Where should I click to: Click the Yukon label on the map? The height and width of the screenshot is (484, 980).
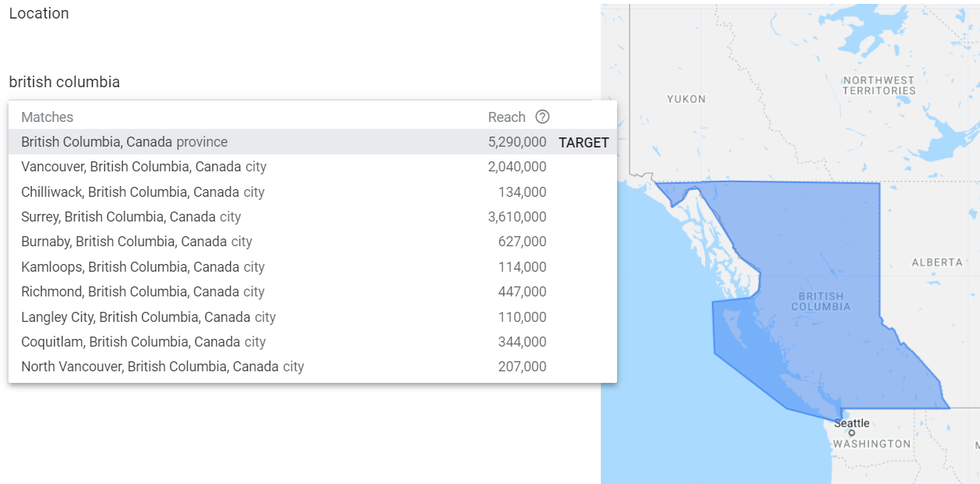click(687, 99)
